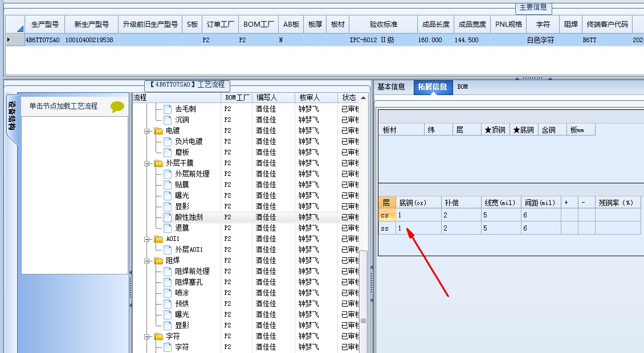Collapse the 外层干膜 tree node

tap(147, 164)
